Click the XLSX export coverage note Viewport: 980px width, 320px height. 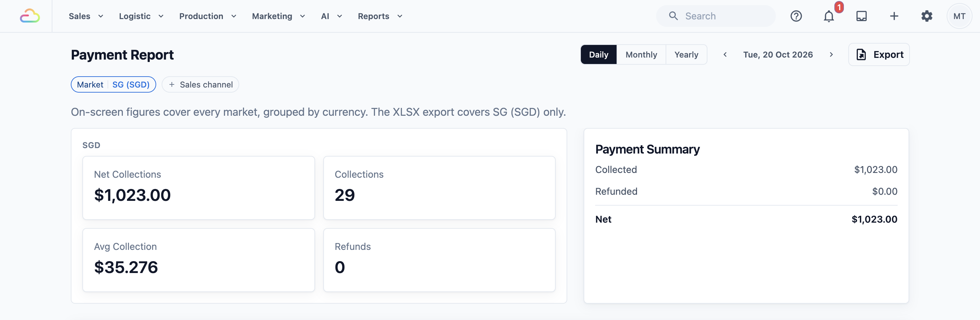pos(318,112)
